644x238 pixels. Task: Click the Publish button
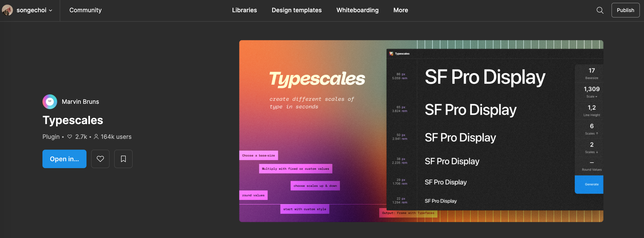[625, 10]
